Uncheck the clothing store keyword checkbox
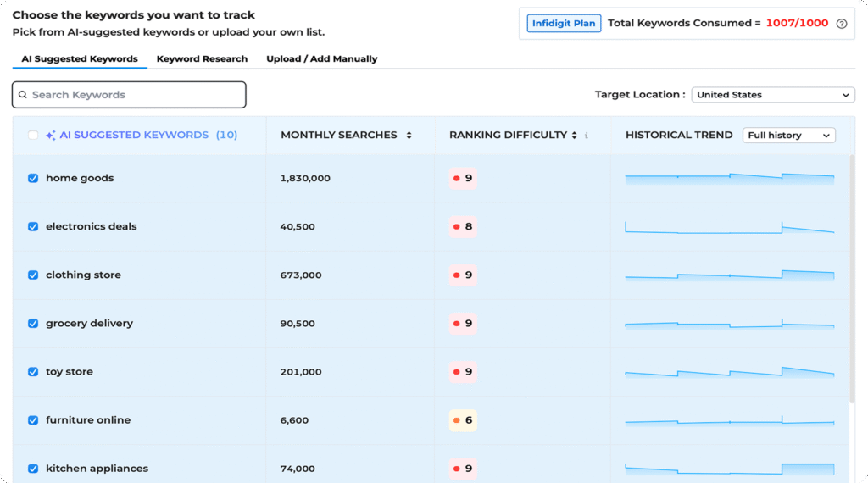868x483 pixels. [x=33, y=275]
